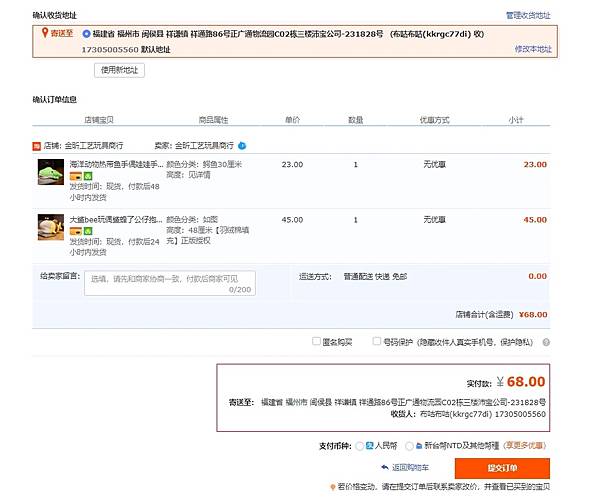Click the back arrow icon beside 返回购物车

(x=385, y=467)
